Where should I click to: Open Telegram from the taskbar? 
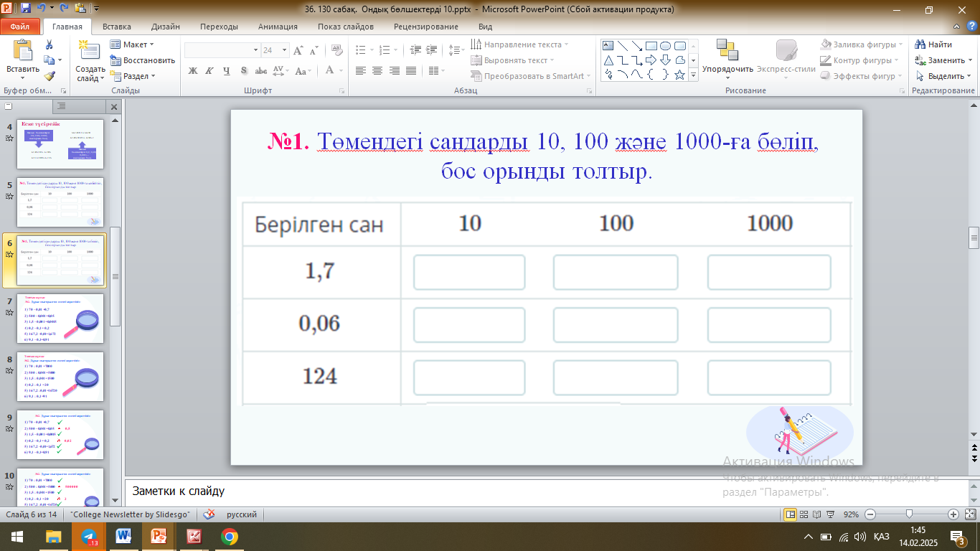[x=88, y=537]
